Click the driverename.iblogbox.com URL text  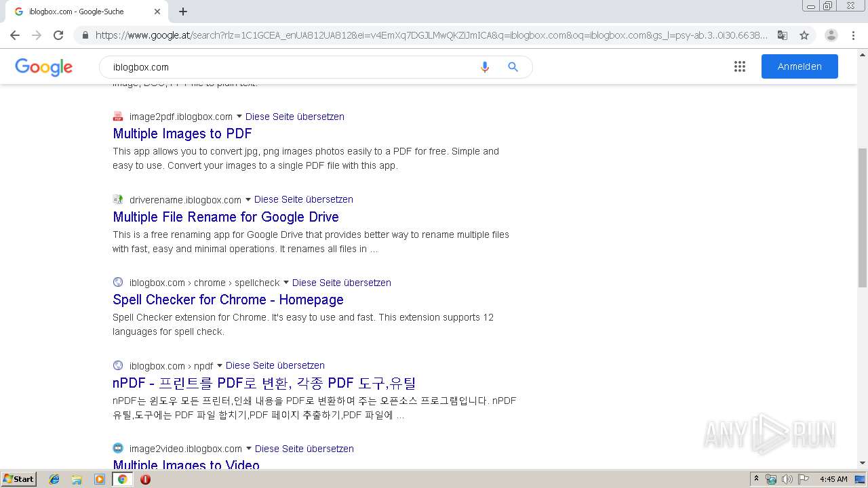pos(185,199)
